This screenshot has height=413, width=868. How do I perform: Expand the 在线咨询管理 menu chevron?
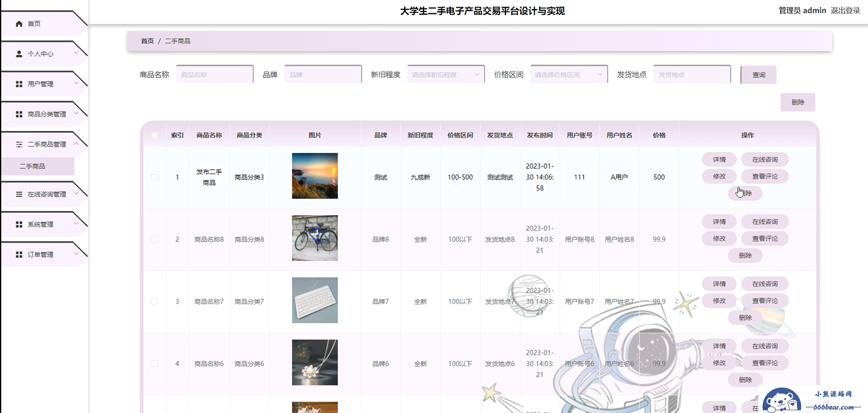77,193
